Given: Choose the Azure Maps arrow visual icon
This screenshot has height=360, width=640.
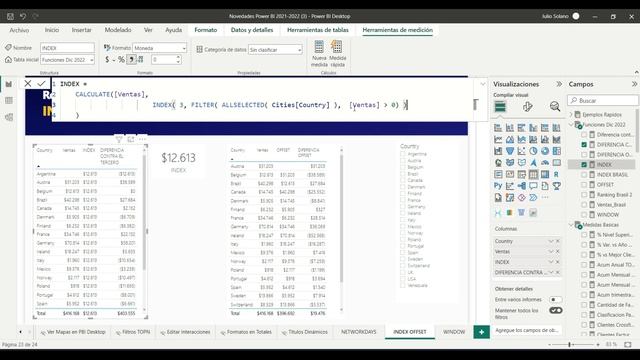Looking at the screenshot, I should pyautogui.click(x=533, y=162).
